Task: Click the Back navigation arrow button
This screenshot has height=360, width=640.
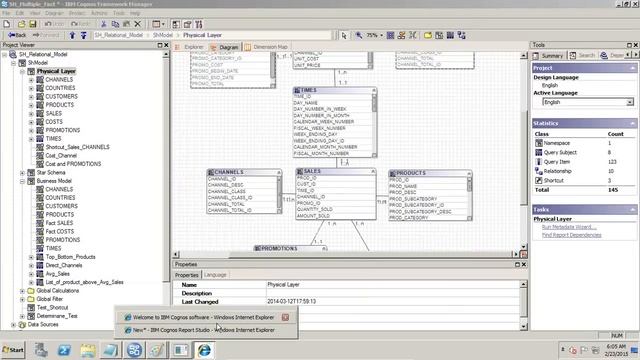Action: [x=17, y=35]
